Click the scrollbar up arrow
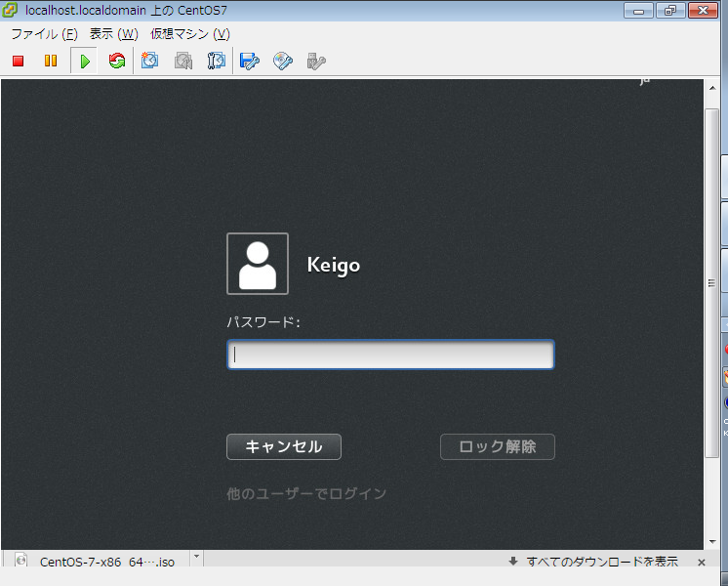 712,88
